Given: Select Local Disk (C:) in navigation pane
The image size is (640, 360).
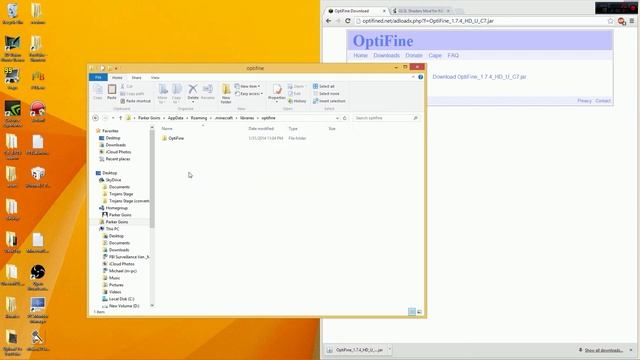Looking at the screenshot, I should click(x=118, y=299).
